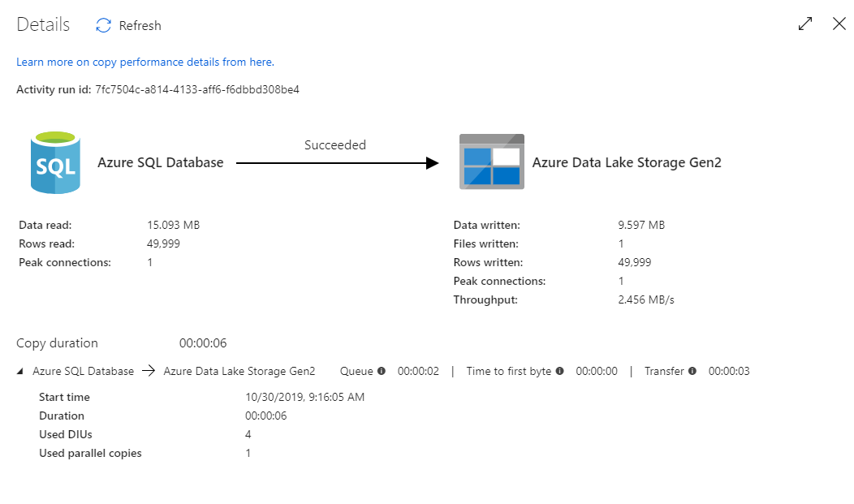The image size is (854, 504).
Task: Click the Used DIUs value 4
Action: coord(248,434)
